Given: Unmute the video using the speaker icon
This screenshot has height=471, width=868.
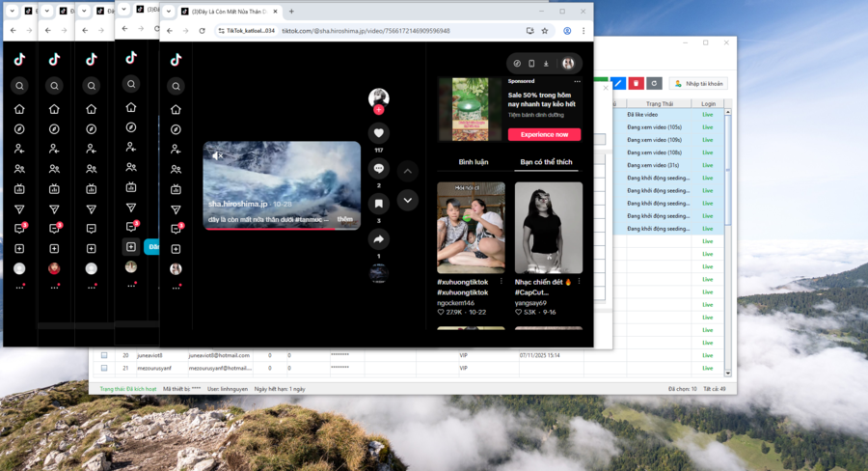Looking at the screenshot, I should [218, 155].
